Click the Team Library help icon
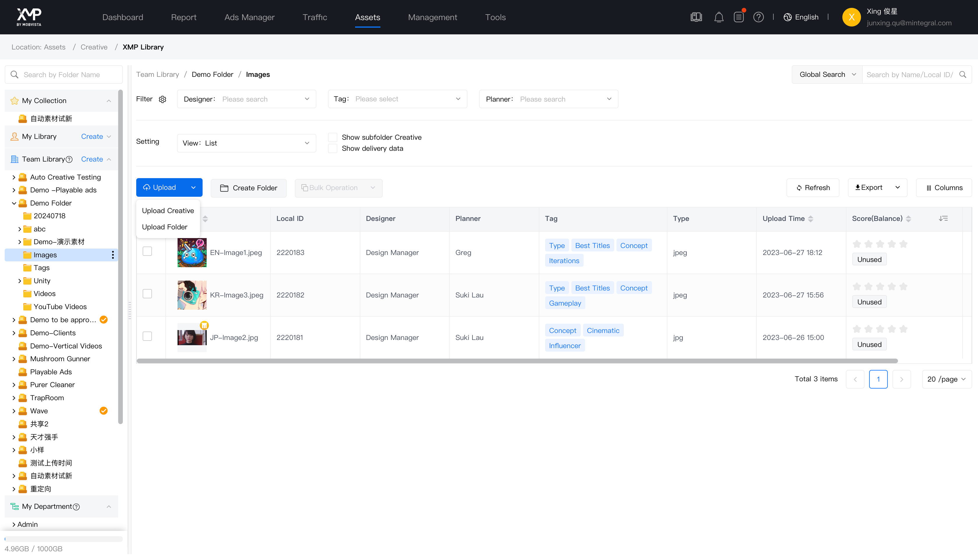Viewport: 978px width, 560px height. (x=69, y=160)
